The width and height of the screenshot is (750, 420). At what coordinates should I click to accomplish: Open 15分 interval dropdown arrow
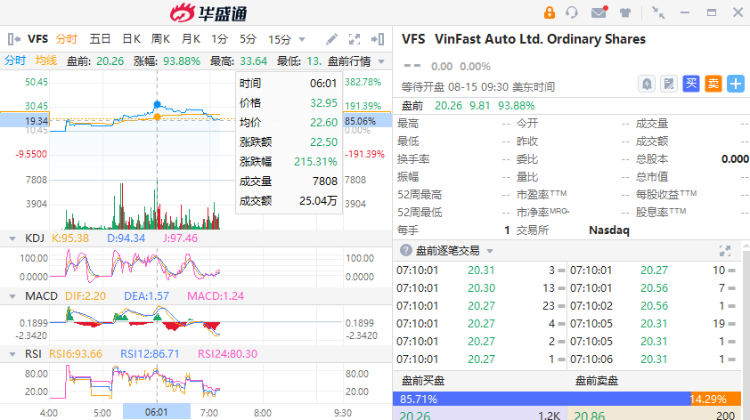pyautogui.click(x=301, y=40)
